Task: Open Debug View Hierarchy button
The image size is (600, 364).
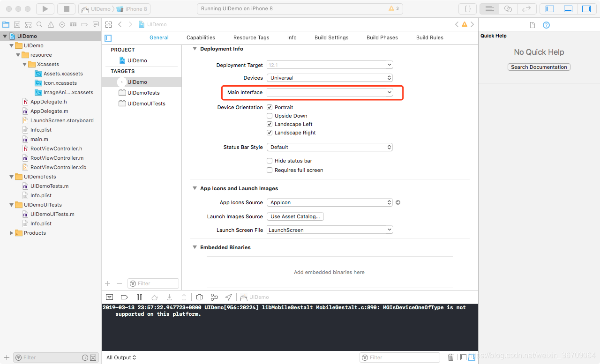Action: coord(199,297)
